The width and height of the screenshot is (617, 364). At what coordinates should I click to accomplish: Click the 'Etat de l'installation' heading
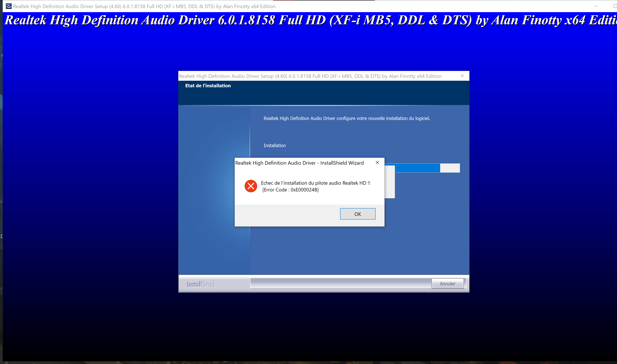tap(208, 86)
